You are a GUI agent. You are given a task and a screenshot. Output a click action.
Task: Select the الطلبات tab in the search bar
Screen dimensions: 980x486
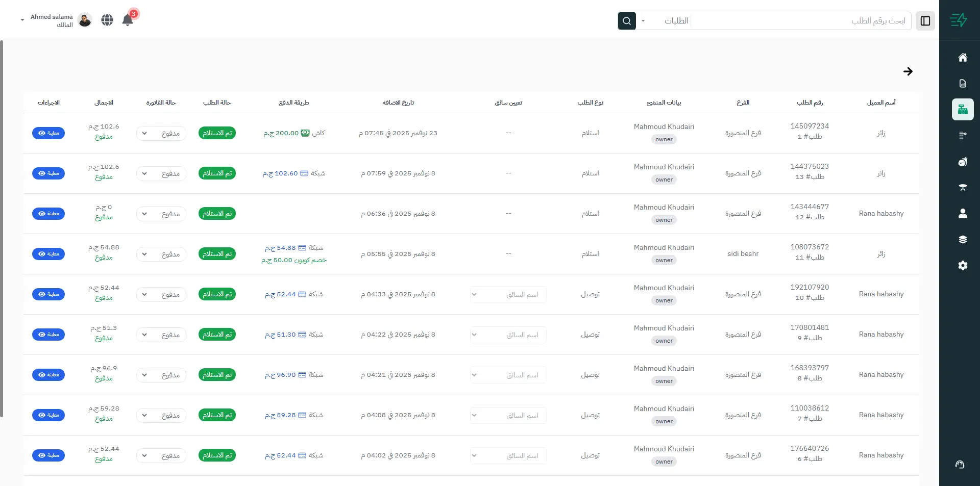click(676, 21)
